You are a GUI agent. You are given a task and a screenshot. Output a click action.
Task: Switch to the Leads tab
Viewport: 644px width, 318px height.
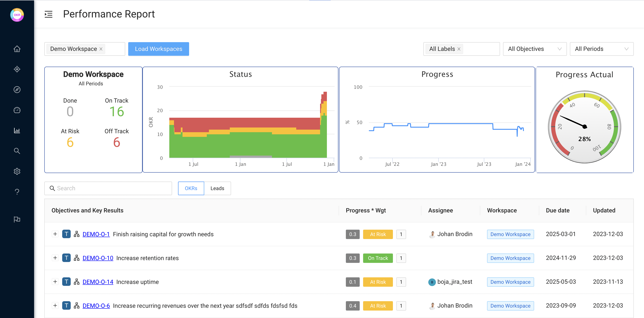click(x=217, y=188)
